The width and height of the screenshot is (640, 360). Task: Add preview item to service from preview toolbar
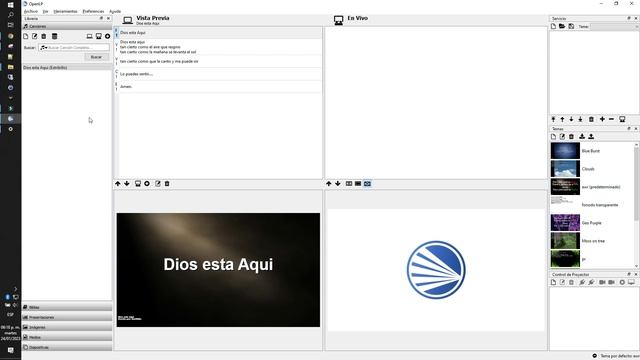147,184
